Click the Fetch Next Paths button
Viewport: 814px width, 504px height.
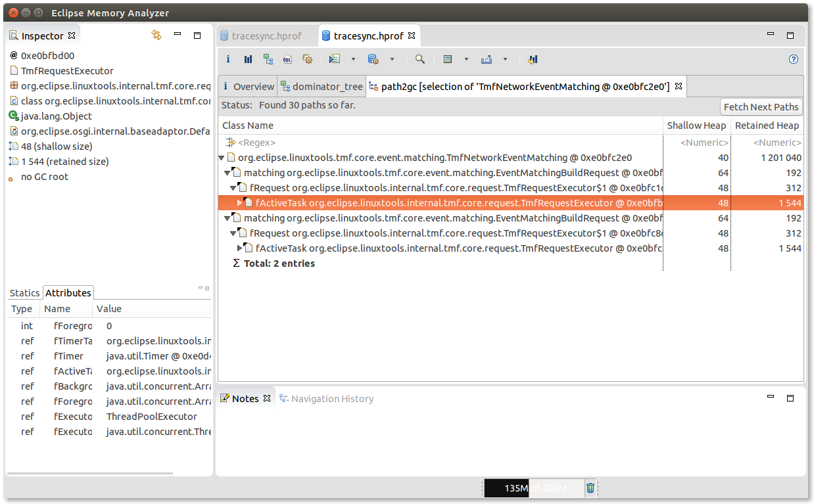coord(761,106)
